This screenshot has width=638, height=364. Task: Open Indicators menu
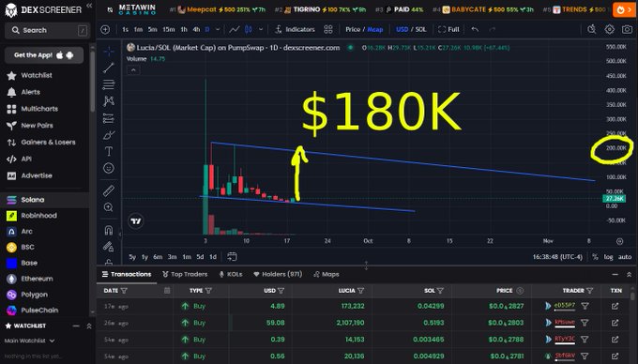pyautogui.click(x=295, y=29)
